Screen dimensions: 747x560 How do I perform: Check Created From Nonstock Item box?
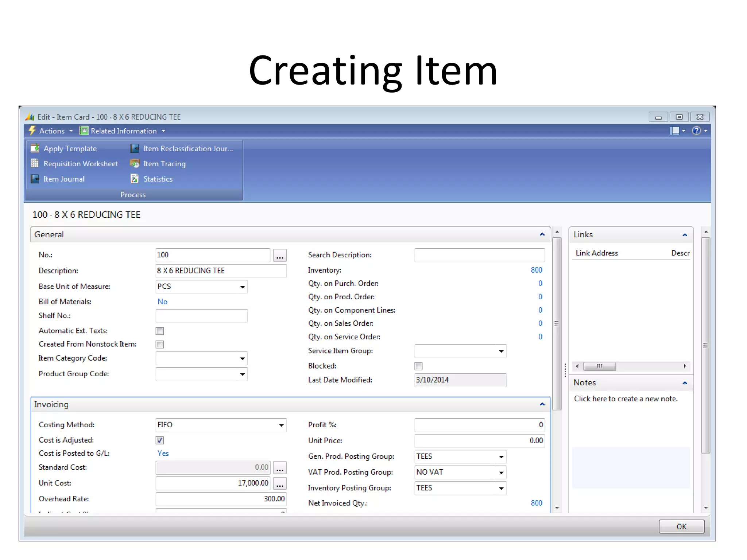160,345
